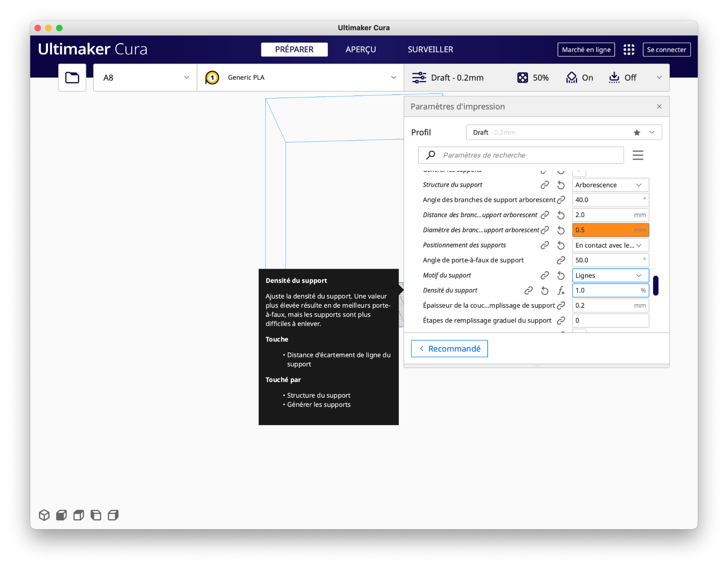Reset Motif du support to default

point(561,275)
